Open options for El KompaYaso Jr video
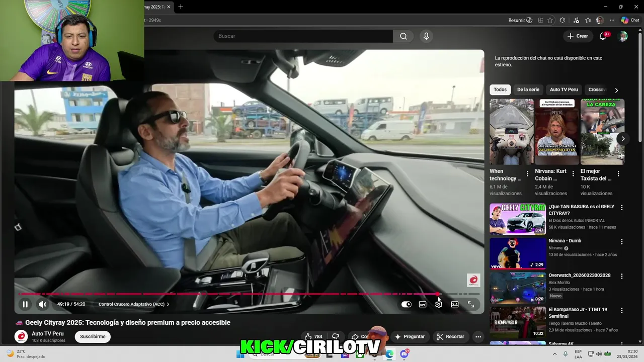 (x=622, y=310)
